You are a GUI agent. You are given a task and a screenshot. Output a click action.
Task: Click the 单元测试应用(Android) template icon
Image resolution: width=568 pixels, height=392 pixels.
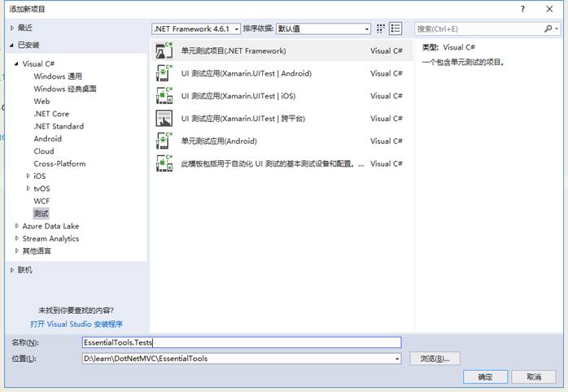pyautogui.click(x=164, y=141)
